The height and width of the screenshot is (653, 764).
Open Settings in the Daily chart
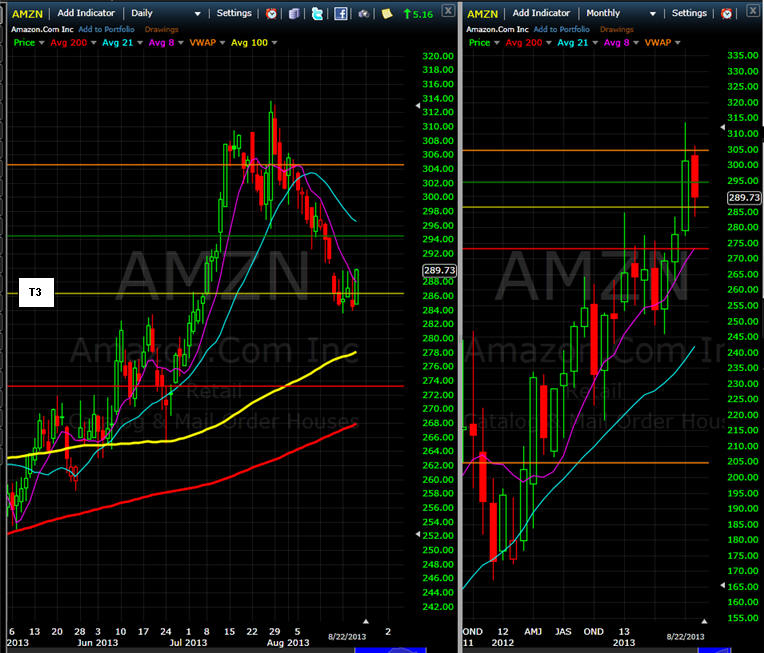coord(234,13)
